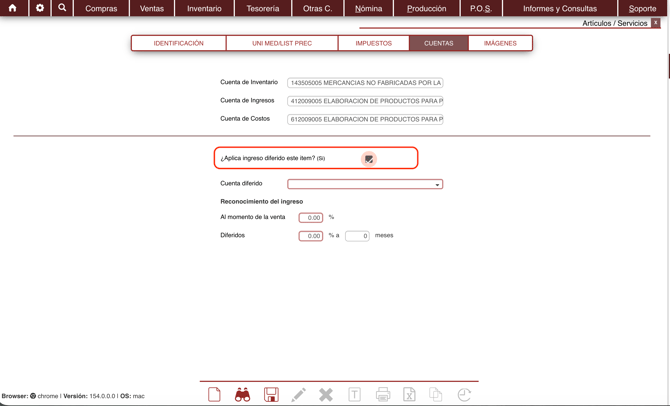Click the Cuenta diferido label

coord(241,183)
